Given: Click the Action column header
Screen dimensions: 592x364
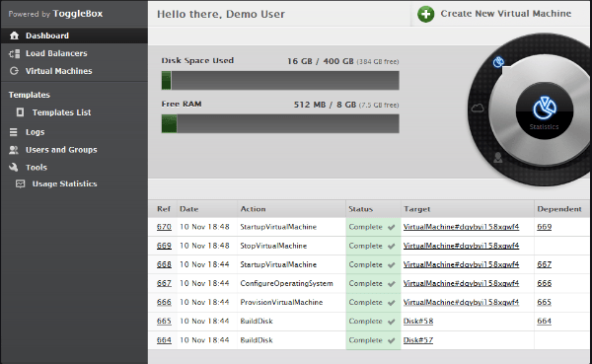Looking at the screenshot, I should tap(253, 209).
